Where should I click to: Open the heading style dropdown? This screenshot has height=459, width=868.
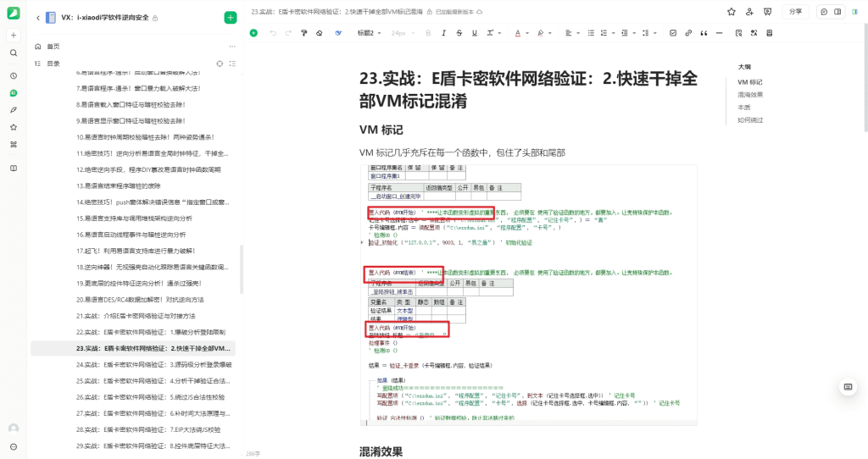[x=369, y=33]
